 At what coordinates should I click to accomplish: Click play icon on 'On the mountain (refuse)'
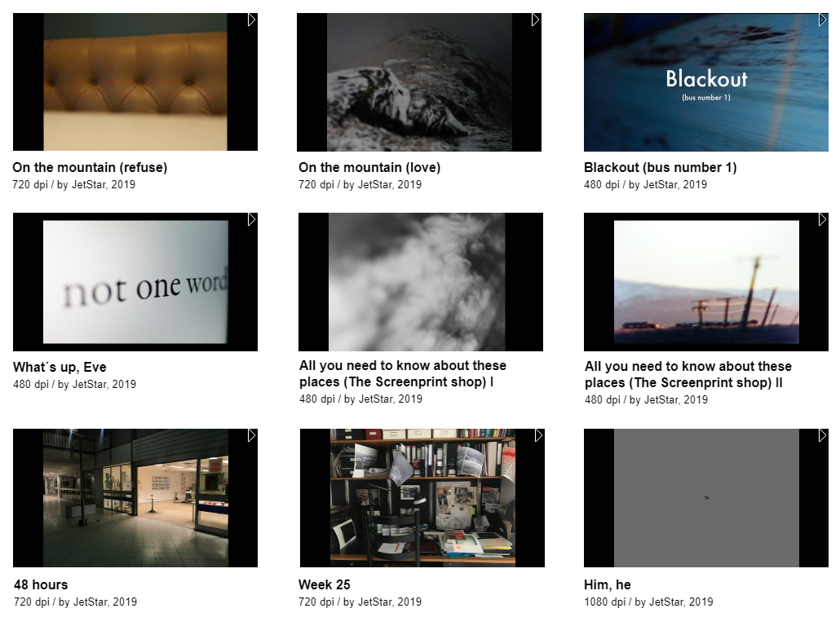pyautogui.click(x=252, y=20)
